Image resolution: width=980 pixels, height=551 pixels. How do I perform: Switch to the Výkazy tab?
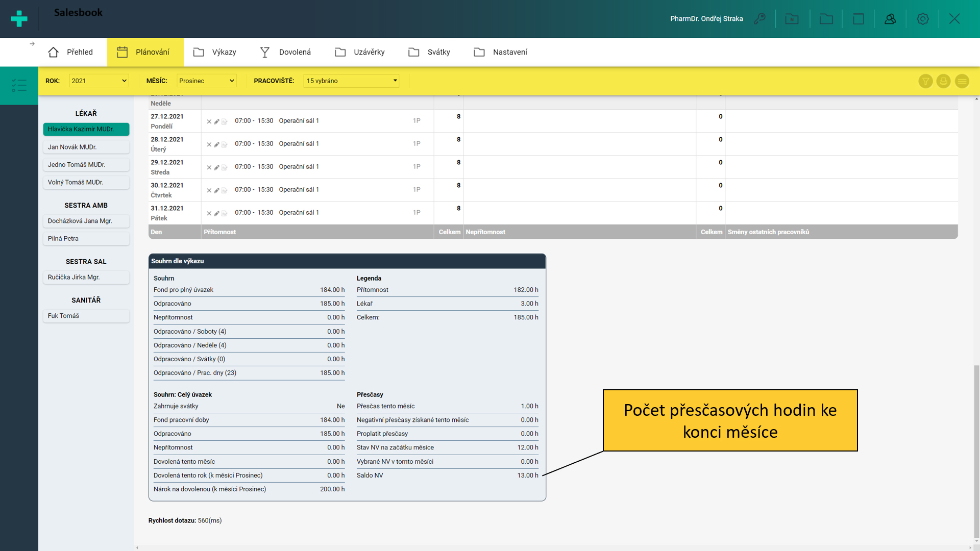point(214,52)
